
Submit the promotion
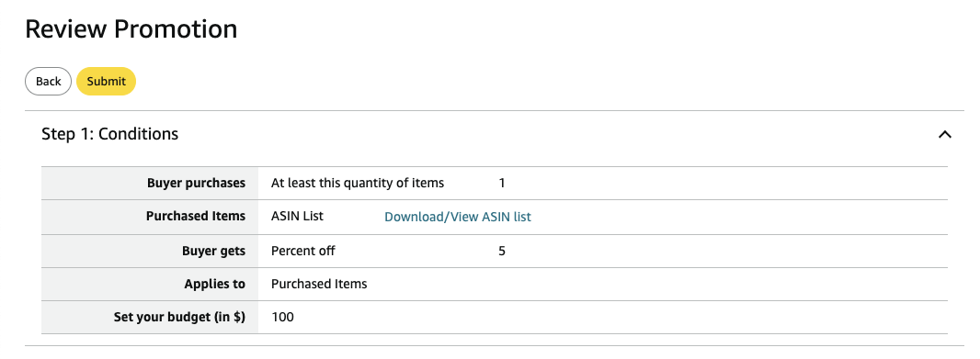[x=107, y=81]
